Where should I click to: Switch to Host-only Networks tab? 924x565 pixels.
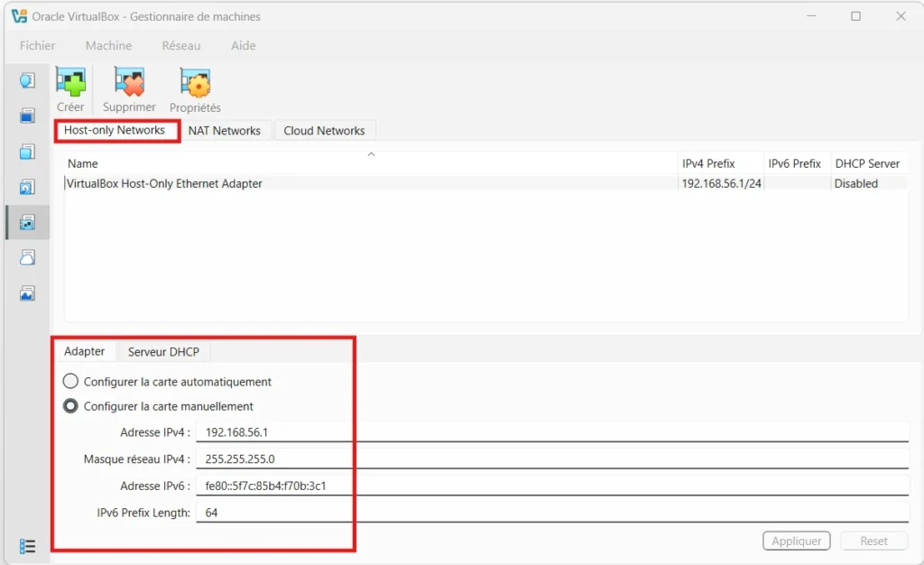point(115,130)
